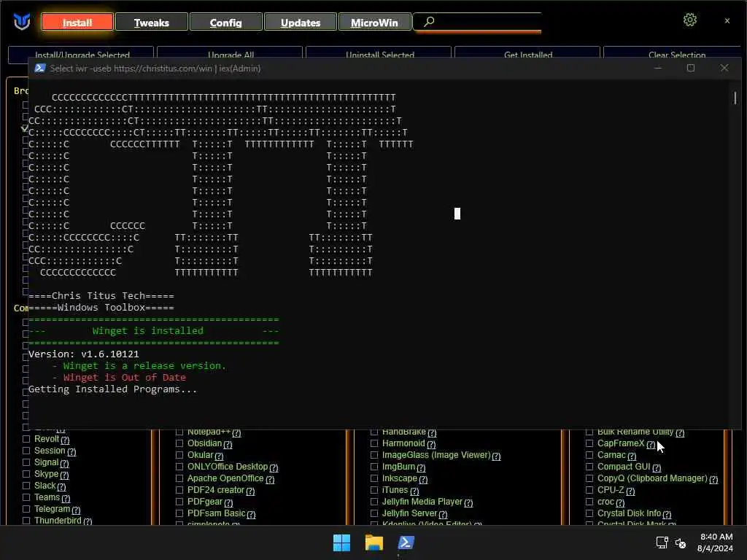This screenshot has height=560, width=747.
Task: Open settings via the gear icon
Action: tap(690, 20)
